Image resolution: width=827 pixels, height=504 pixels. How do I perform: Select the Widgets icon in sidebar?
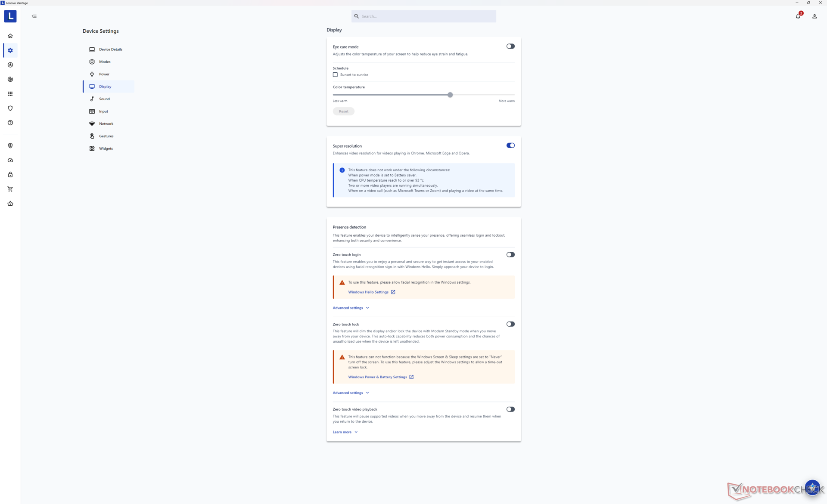click(92, 148)
